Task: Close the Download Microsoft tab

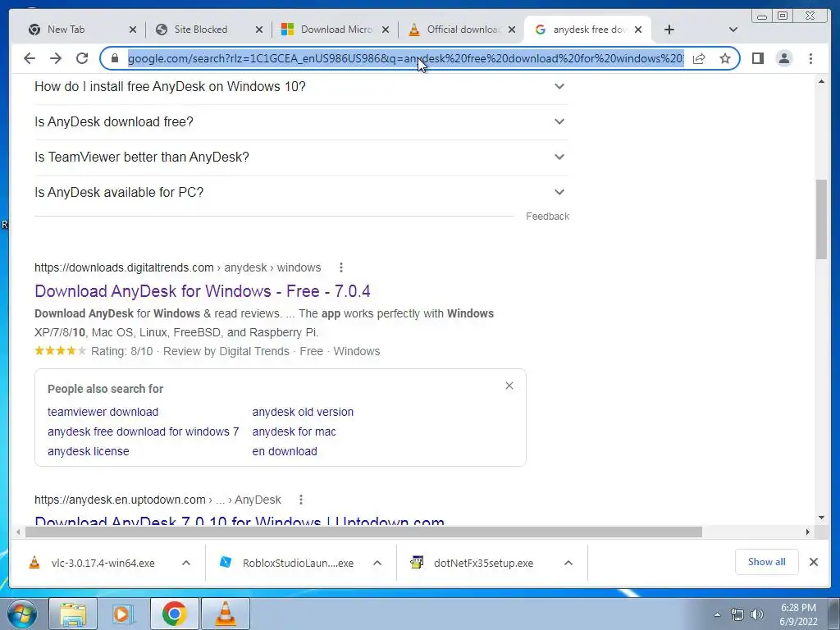Action: (386, 30)
